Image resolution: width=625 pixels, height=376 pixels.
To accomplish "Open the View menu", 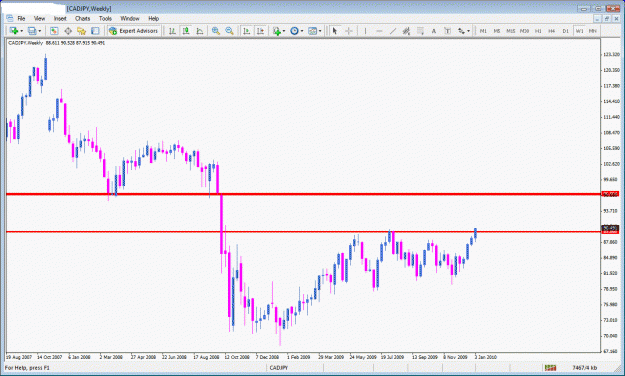I will pos(39,18).
